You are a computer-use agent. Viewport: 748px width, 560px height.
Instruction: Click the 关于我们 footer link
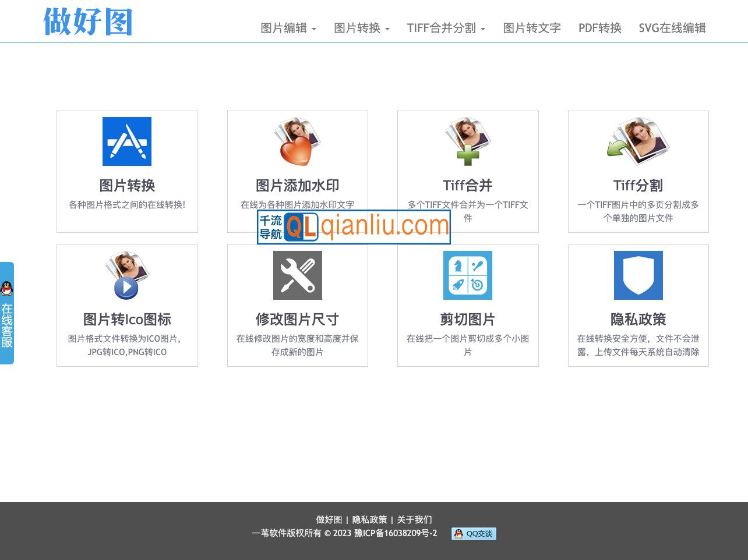click(x=414, y=519)
